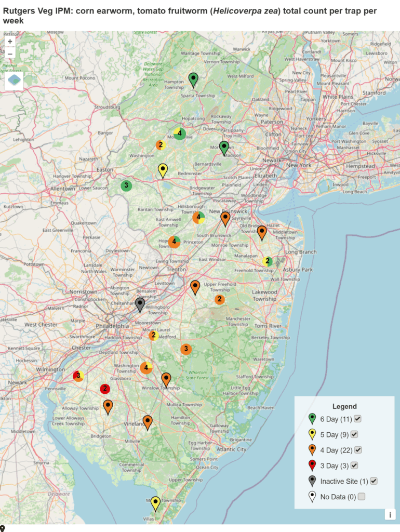
Task: Click orange marker at Winslow Township
Action: [x=166, y=380]
